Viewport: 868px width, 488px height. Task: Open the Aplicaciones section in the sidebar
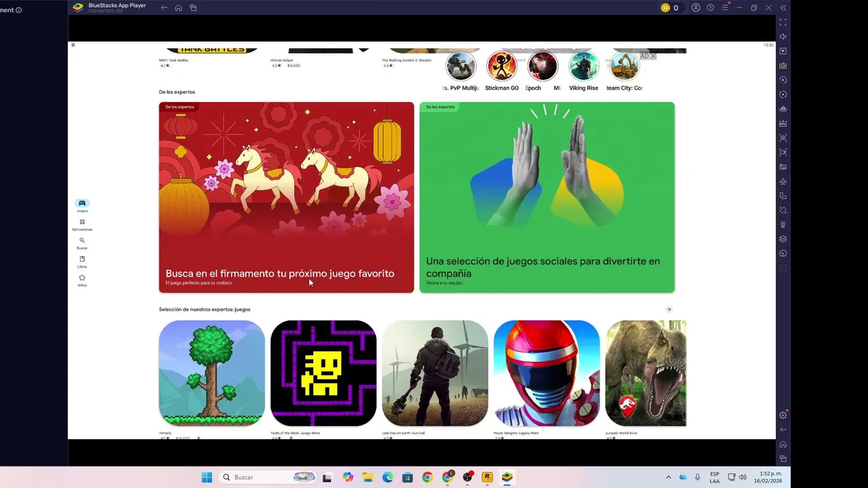click(x=82, y=225)
